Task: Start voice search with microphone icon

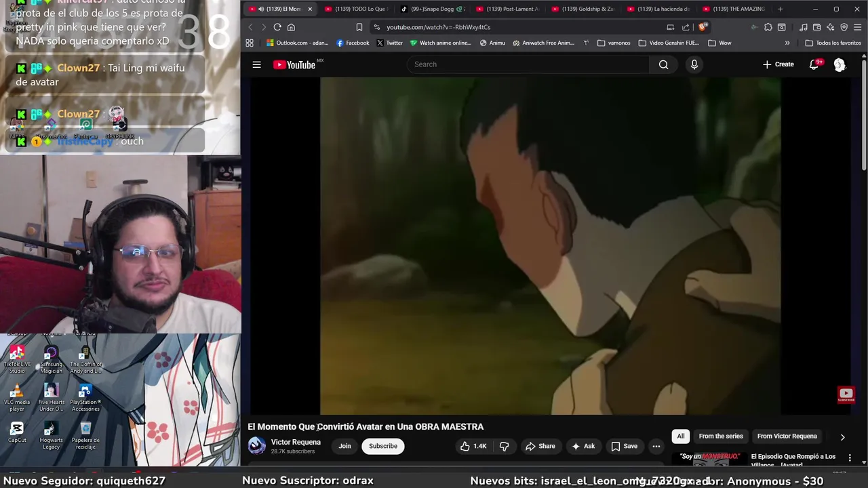Action: (x=694, y=64)
